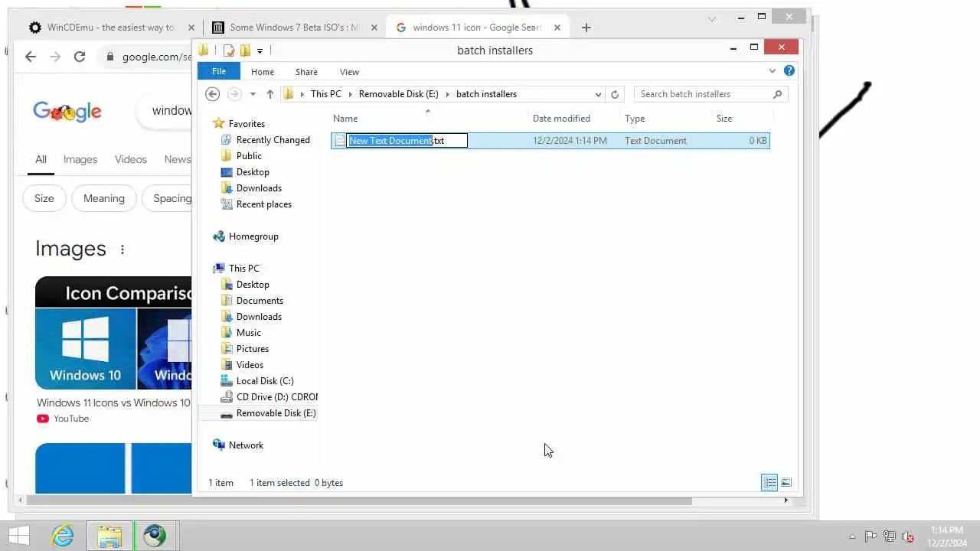Click the Windows Start button

[19, 535]
